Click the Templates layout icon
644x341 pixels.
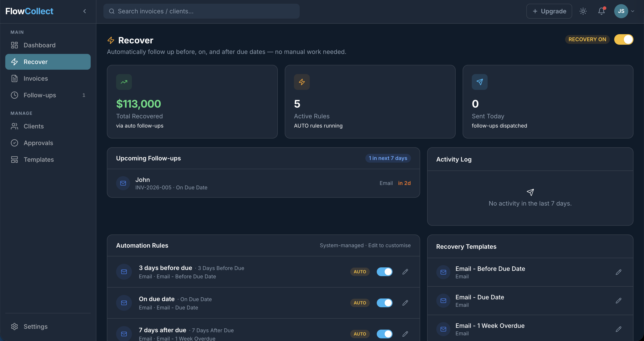click(14, 159)
